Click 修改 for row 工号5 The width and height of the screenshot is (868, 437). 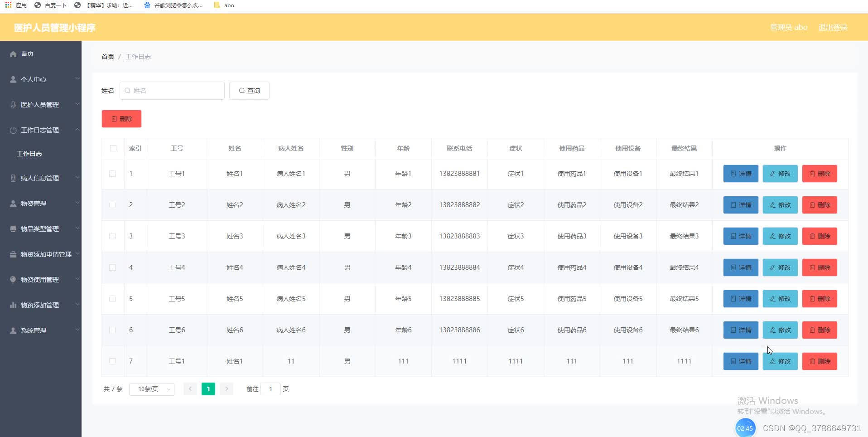780,299
